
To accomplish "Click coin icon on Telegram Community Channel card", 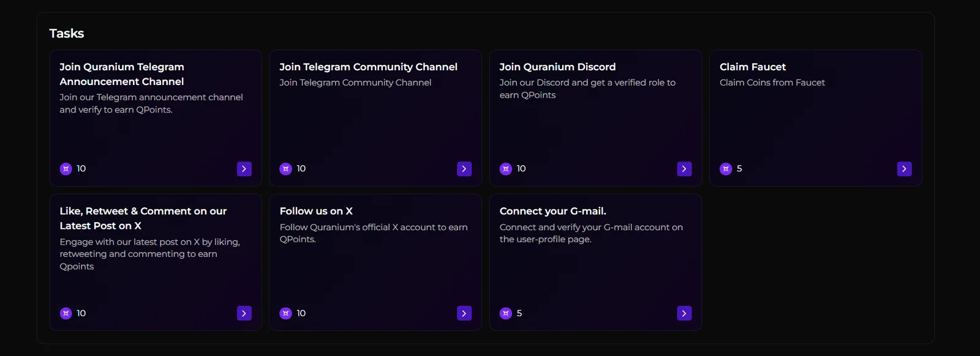I will 286,169.
